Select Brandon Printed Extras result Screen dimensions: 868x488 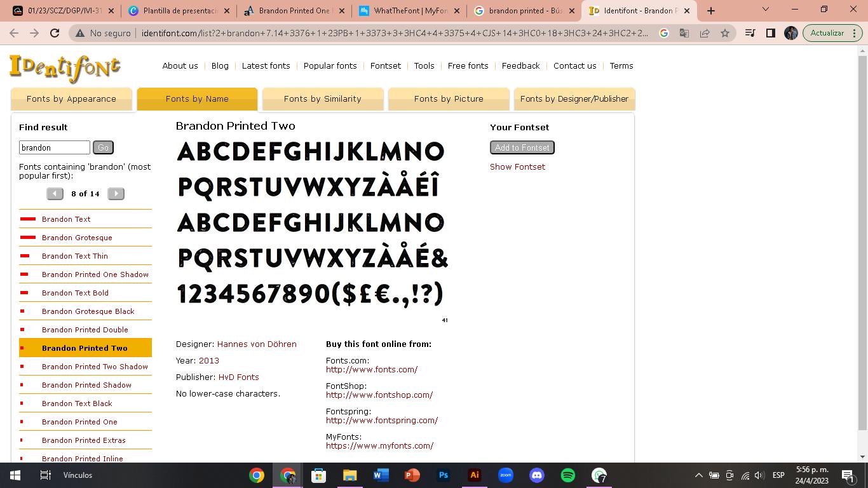[84, 440]
